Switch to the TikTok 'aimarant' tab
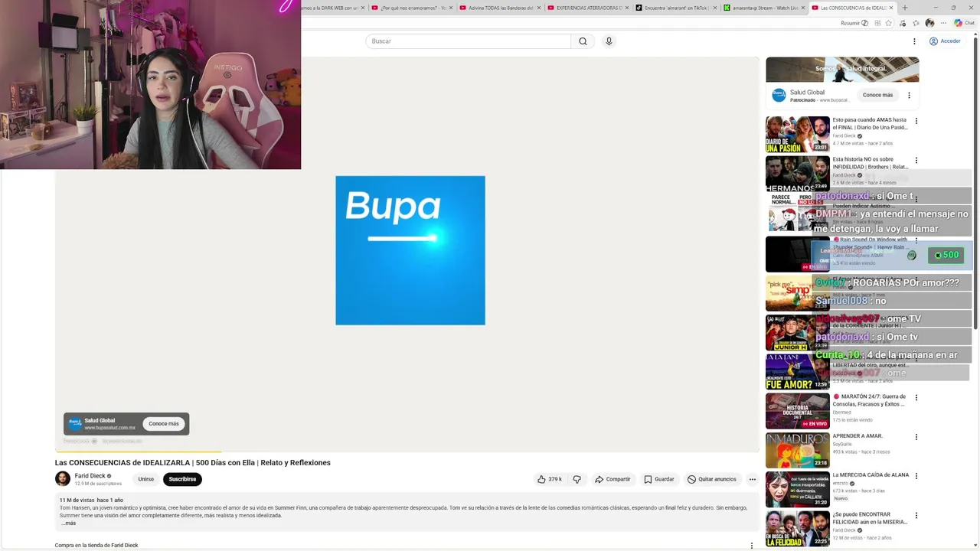This screenshot has width=980, height=551. (x=676, y=8)
